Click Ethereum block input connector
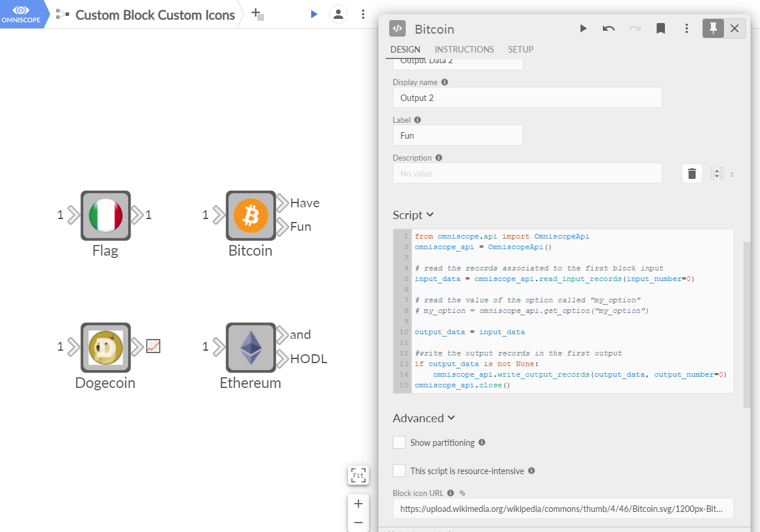Image resolution: width=760 pixels, height=532 pixels. point(218,347)
